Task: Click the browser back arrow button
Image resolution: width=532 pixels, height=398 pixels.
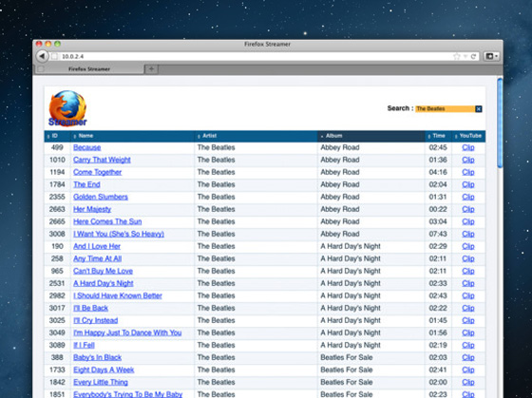Action: click(x=42, y=56)
